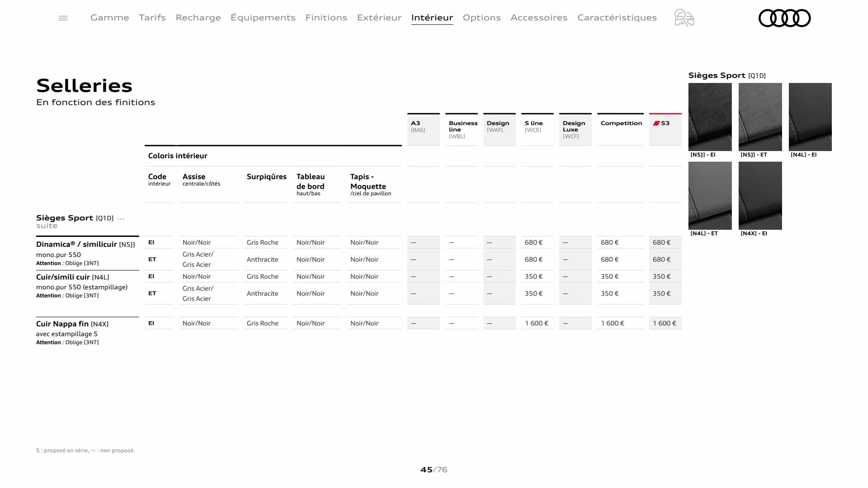This screenshot has width=868, height=488.
Task: Click the A3 [BAS] column header
Action: click(x=423, y=129)
